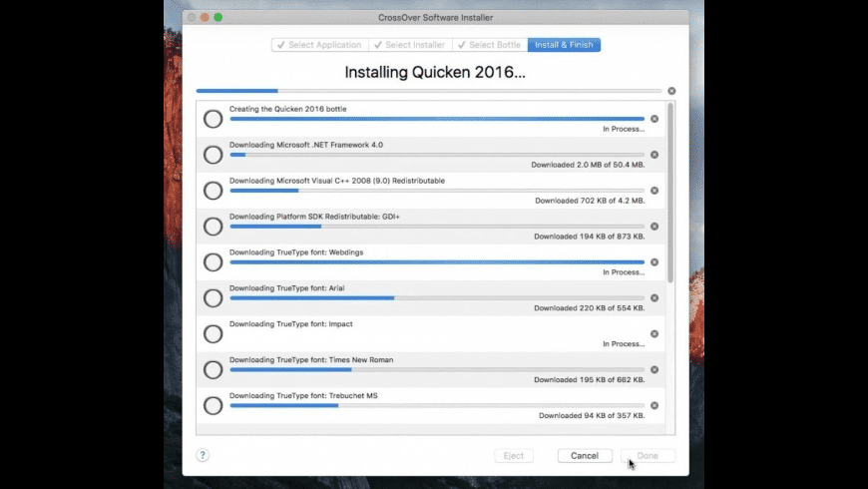Cancel the Trebuchet MS font download

pyautogui.click(x=654, y=405)
